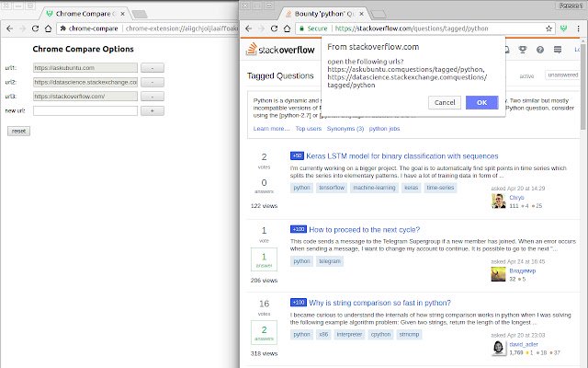The width and height of the screenshot is (588, 368).
Task: Click the tensorflow tag
Action: [332, 188]
